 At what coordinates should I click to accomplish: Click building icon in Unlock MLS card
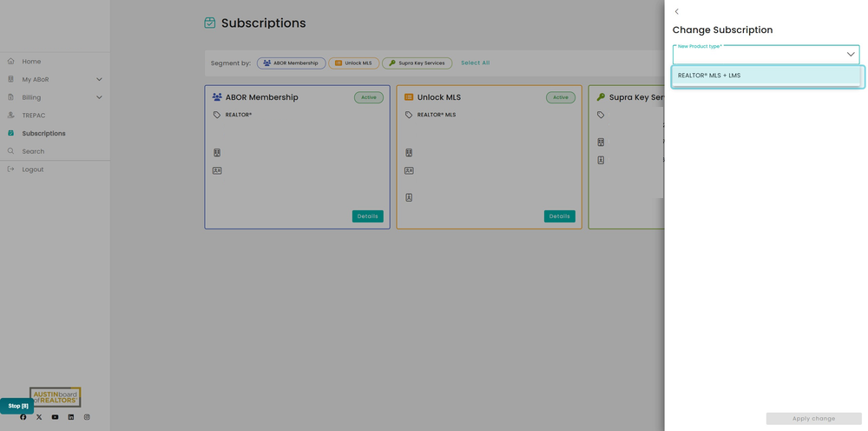click(409, 152)
